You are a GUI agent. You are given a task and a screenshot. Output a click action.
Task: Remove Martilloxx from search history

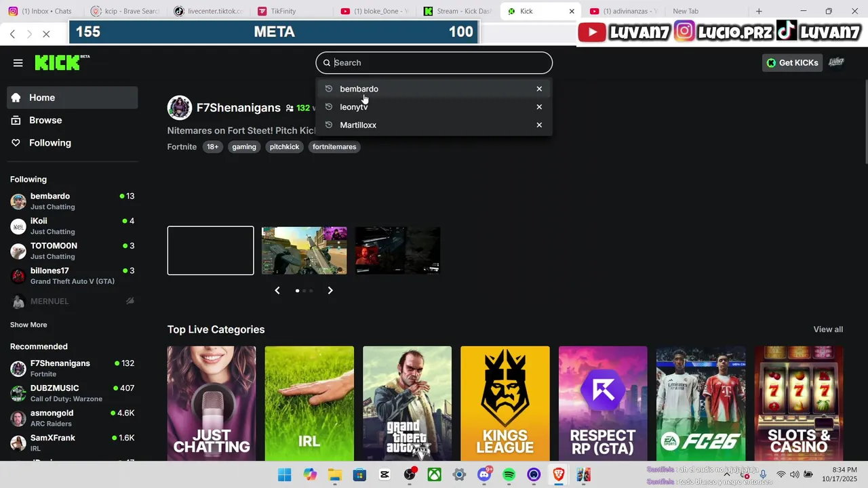click(x=539, y=125)
